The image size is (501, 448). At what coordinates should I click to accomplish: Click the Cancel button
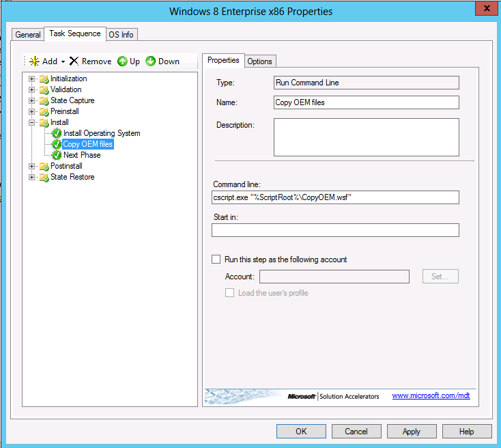click(x=356, y=432)
